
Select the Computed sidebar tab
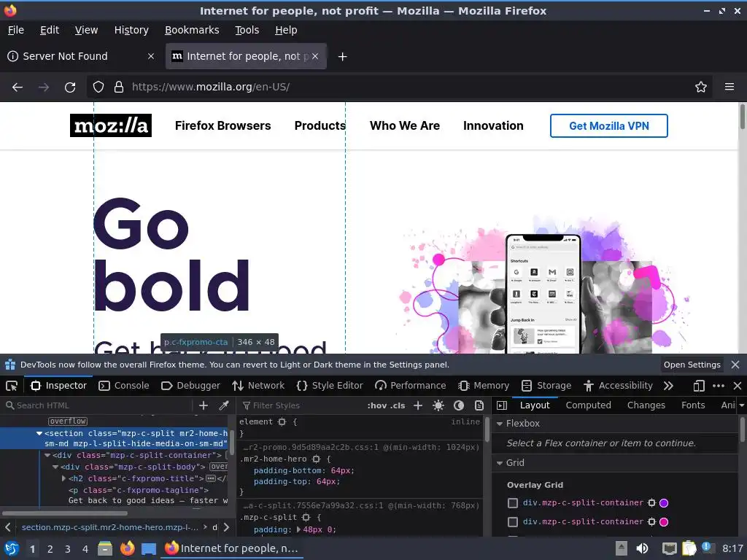[x=589, y=405]
